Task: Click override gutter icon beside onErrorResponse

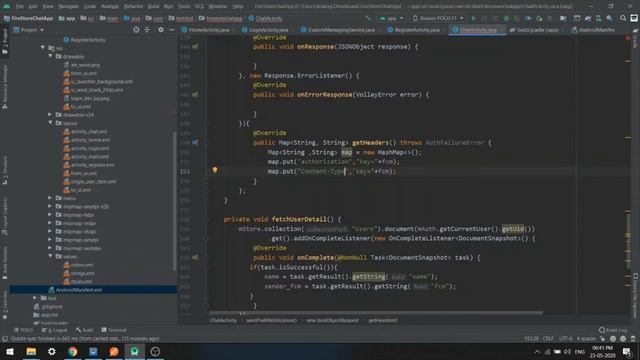Action: coord(195,94)
